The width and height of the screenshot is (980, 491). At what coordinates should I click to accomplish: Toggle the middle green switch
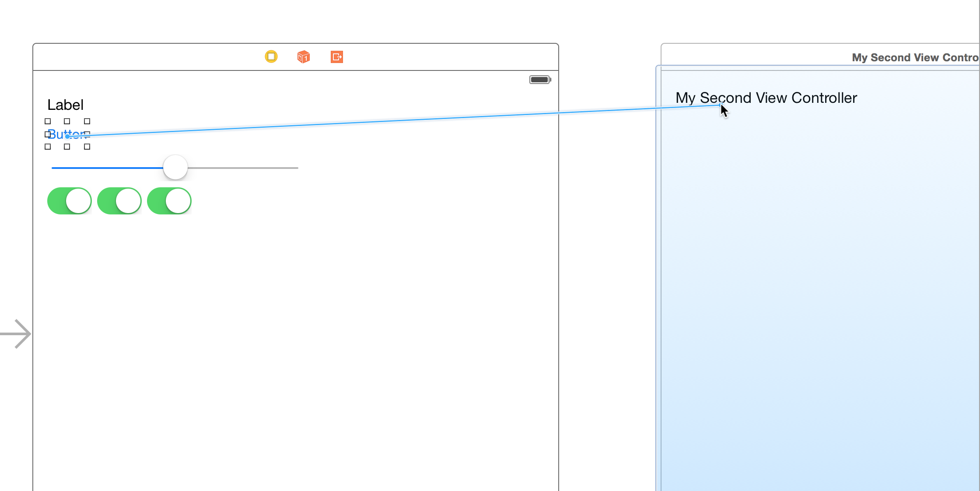(119, 201)
